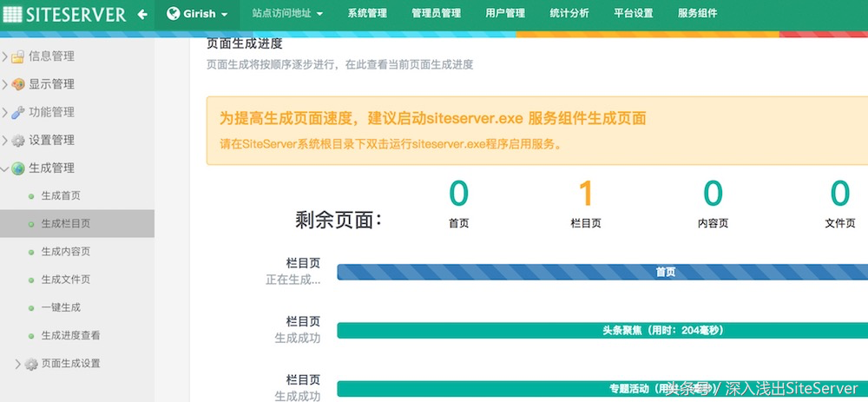Click the 生成管理 globe icon
Viewport: 868px width, 402px height.
(x=17, y=168)
